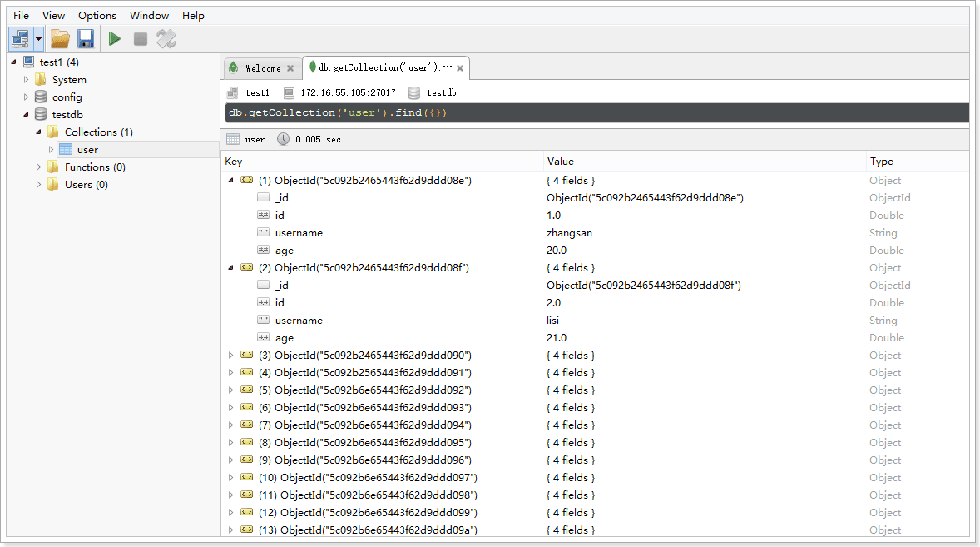The image size is (980, 547).
Task: Click the Open file folder icon
Action: pyautogui.click(x=60, y=38)
